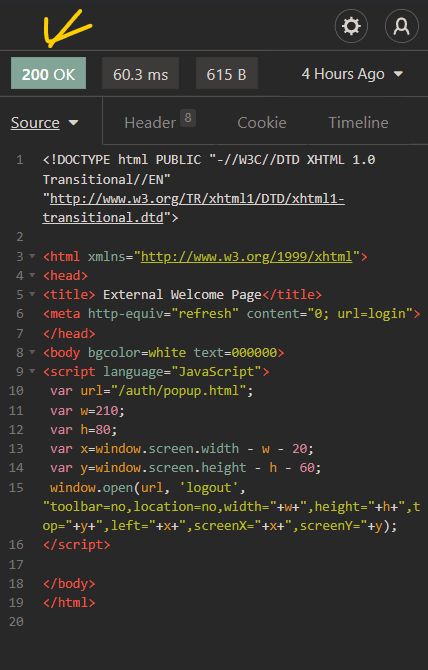Collapse the title fold arrow on line 5

[x=32, y=294]
